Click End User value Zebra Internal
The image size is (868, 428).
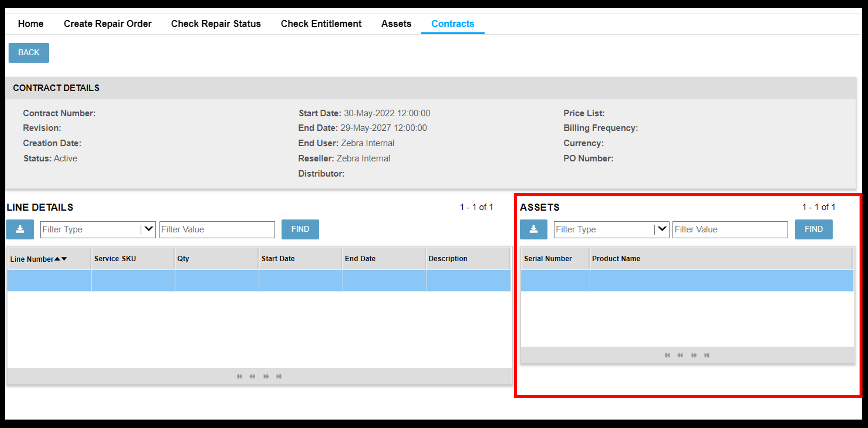tap(367, 143)
